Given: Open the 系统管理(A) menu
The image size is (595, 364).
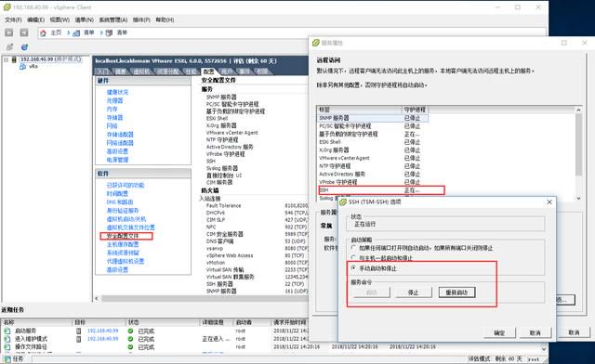Looking at the screenshot, I should click(x=113, y=19).
